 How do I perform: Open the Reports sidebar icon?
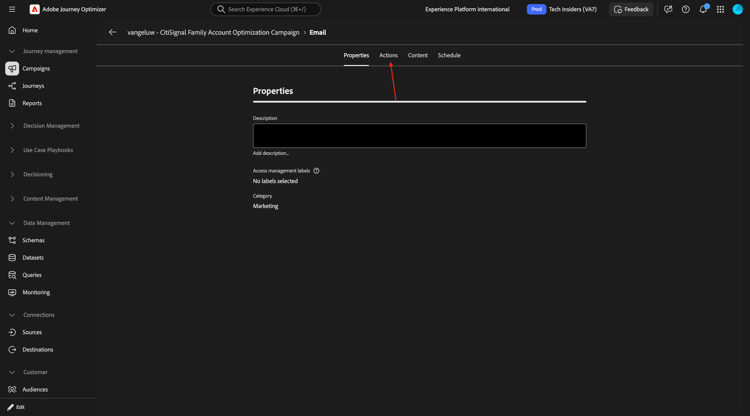tap(12, 103)
